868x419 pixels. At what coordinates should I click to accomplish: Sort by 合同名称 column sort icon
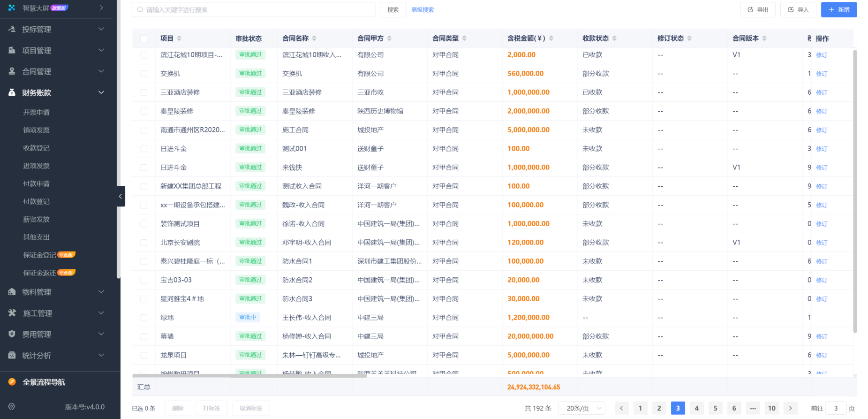tap(314, 38)
